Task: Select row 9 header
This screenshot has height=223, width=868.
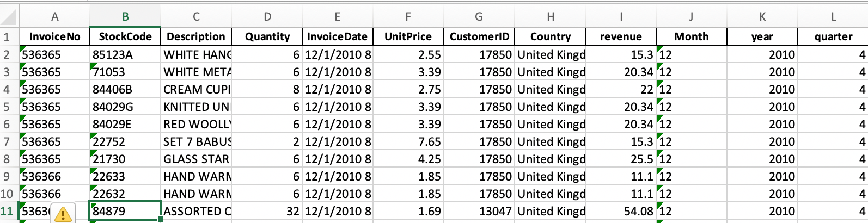Action: (7, 176)
